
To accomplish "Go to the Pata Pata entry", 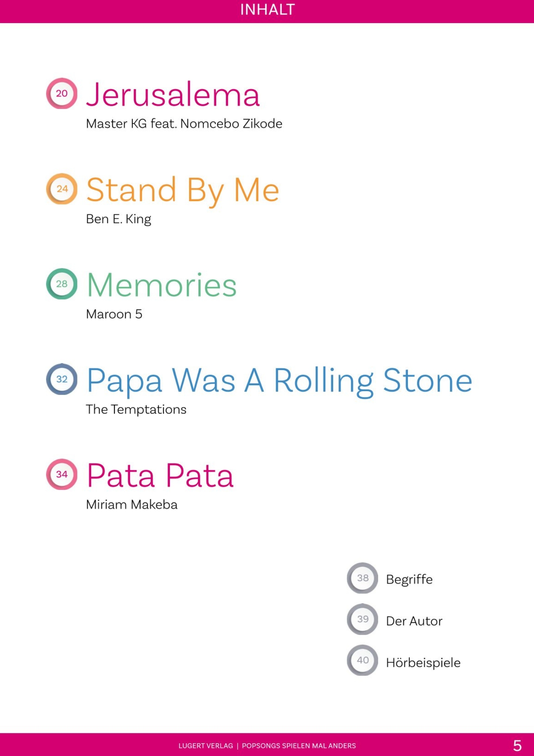I will (160, 476).
